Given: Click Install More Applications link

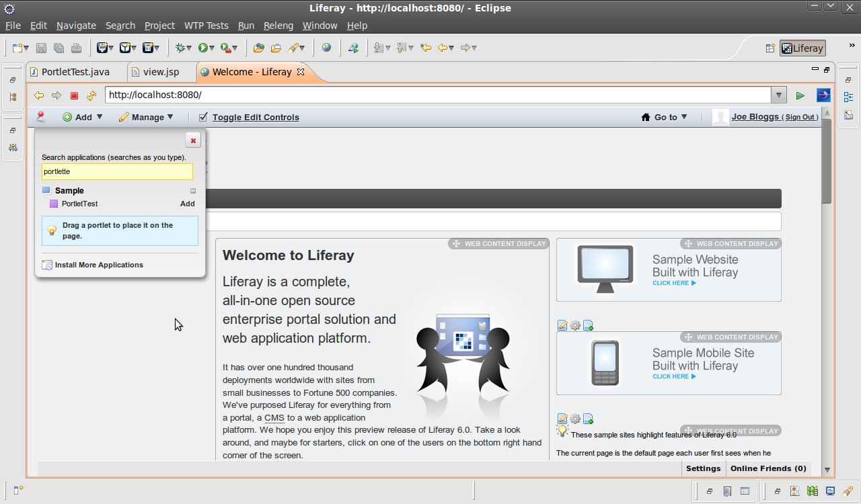Looking at the screenshot, I should point(99,265).
